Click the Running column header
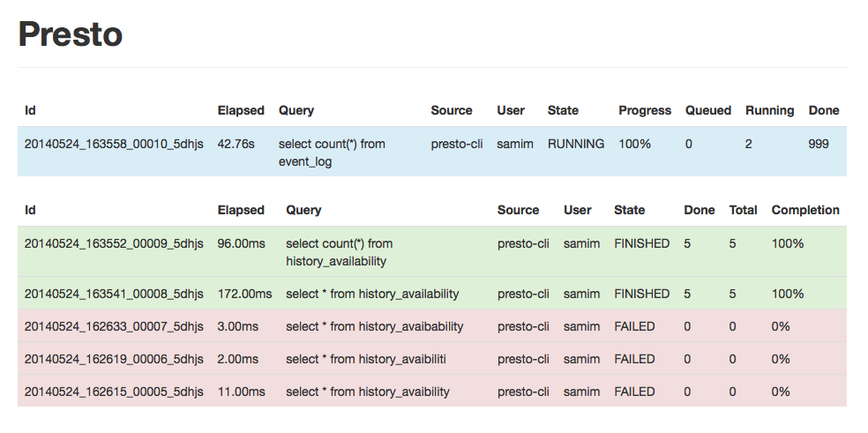The width and height of the screenshot is (868, 433). (769, 110)
